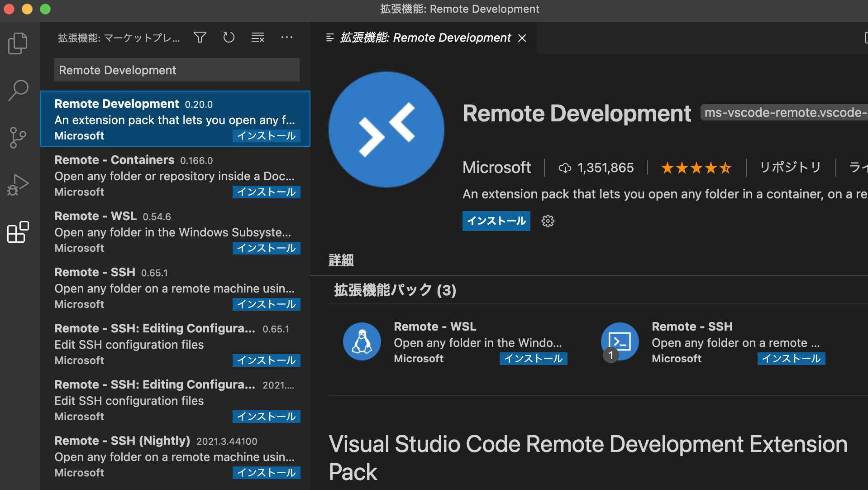Select Remote - SSH (Nightly) in results list
Screen dimensions: 868x490
point(175,456)
